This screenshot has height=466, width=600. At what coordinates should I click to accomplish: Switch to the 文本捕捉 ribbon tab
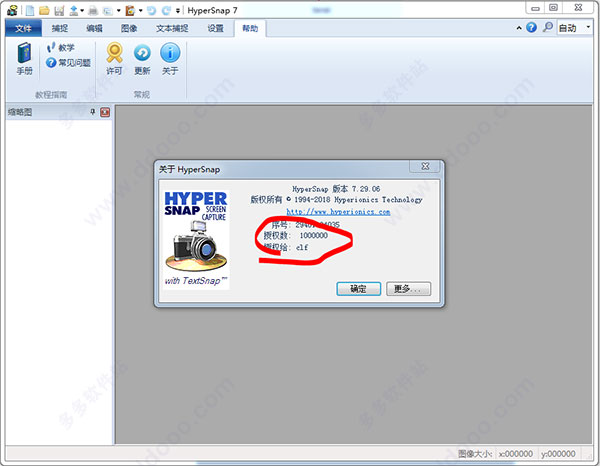(172, 28)
